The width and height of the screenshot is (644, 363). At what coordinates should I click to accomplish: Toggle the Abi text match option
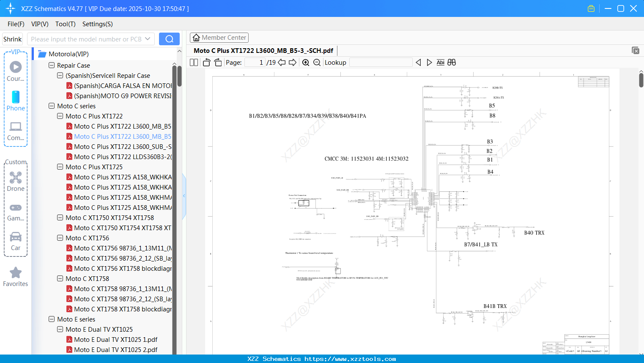[x=440, y=63]
